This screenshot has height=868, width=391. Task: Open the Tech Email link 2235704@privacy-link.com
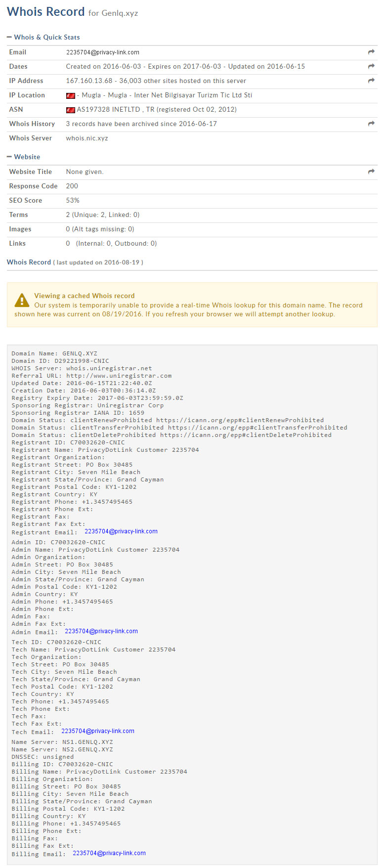pos(98,731)
